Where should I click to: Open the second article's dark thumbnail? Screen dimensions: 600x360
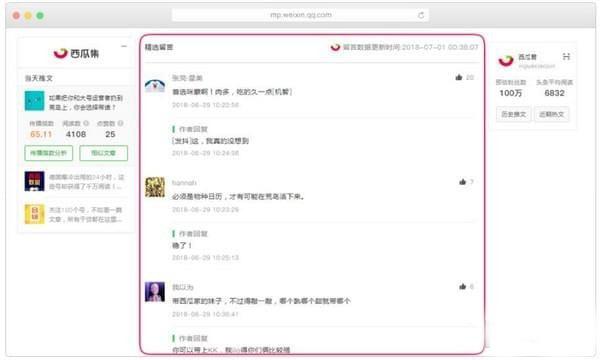[34, 181]
